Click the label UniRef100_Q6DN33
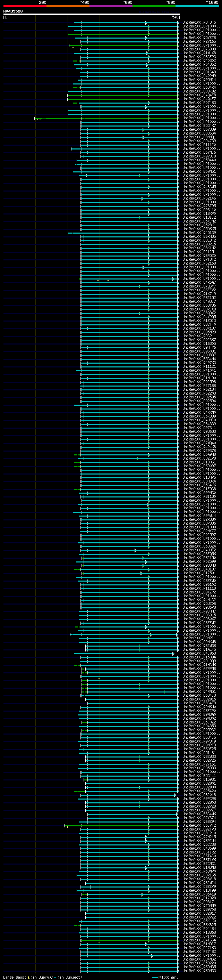The image size is (222, 980). pyautogui.click(x=199, y=971)
